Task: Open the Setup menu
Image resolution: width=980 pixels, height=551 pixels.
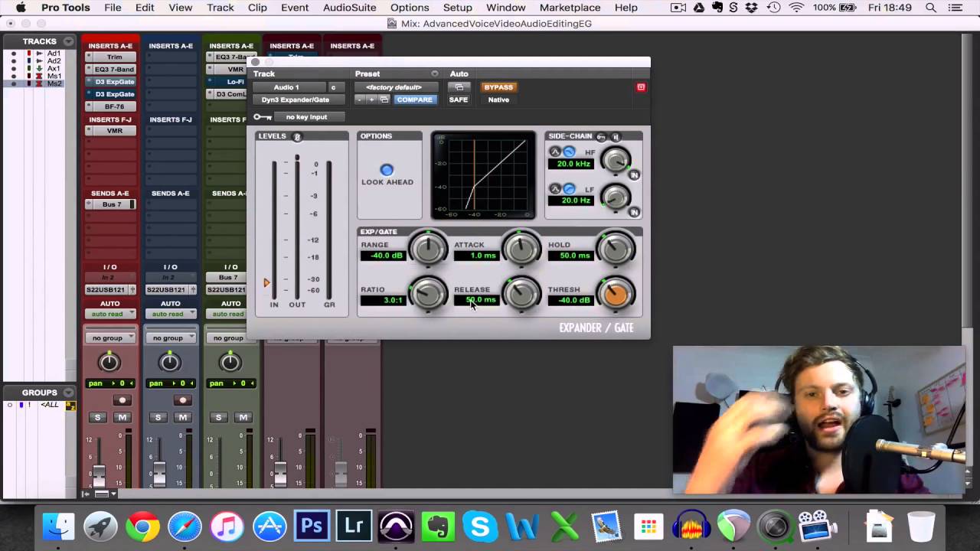Action: [457, 8]
